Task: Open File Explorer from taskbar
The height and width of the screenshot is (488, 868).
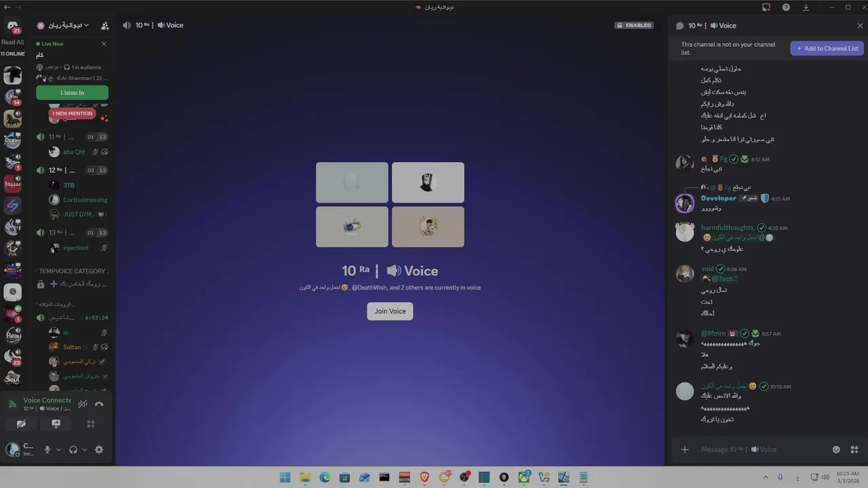Action: 305,477
